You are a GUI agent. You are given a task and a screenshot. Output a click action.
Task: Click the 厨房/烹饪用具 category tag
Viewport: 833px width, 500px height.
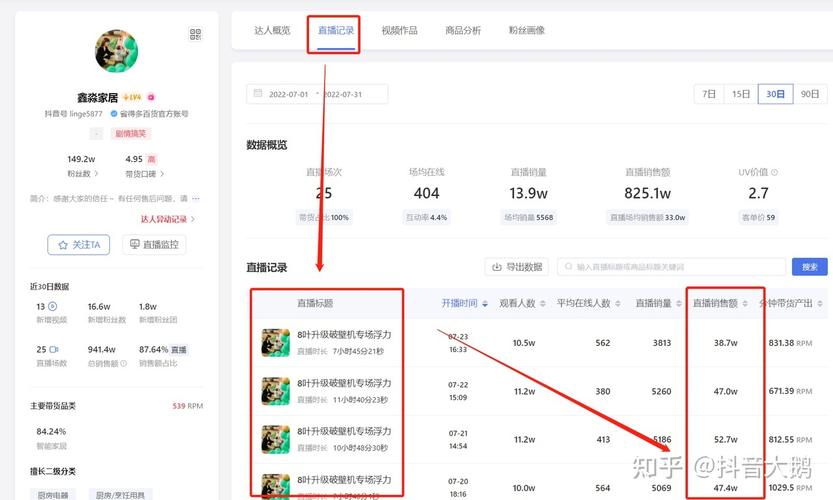120,495
